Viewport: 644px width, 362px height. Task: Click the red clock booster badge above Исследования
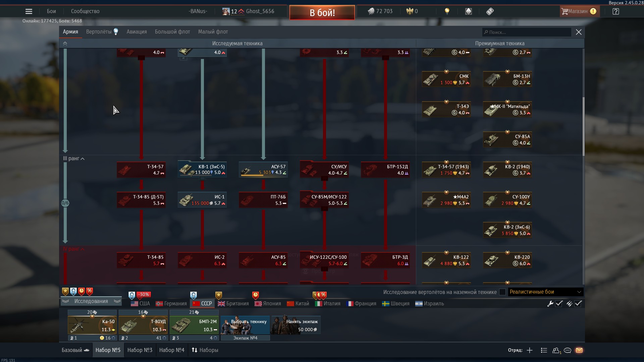[x=82, y=291]
